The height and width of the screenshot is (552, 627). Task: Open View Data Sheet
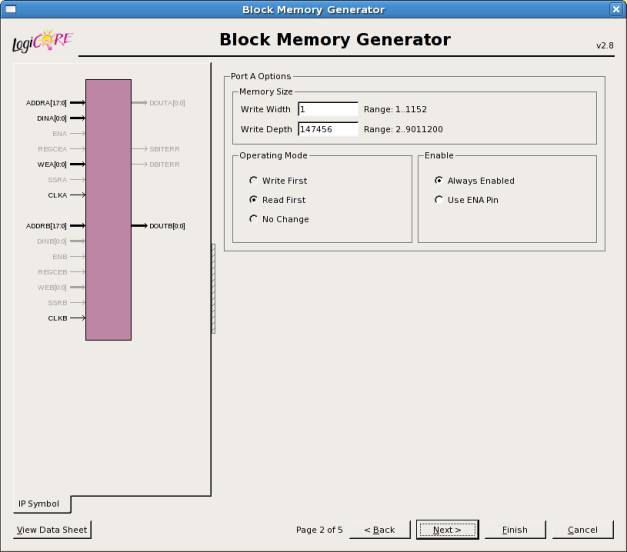tap(52, 530)
